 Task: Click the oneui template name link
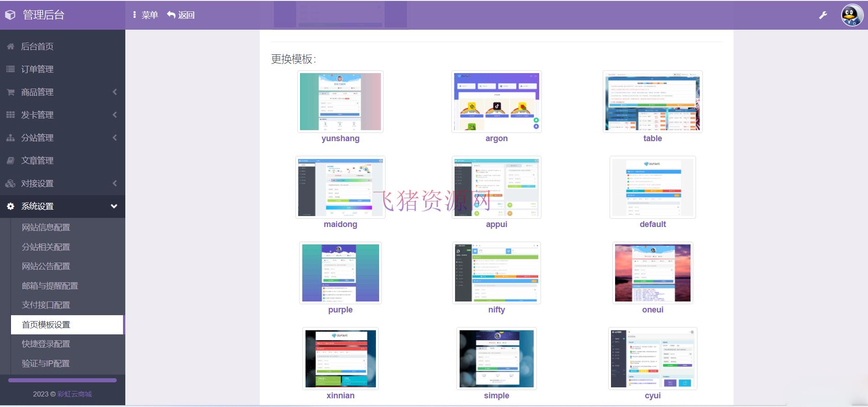tap(653, 310)
